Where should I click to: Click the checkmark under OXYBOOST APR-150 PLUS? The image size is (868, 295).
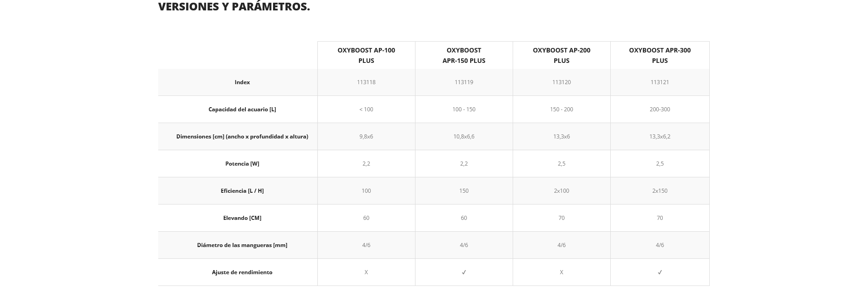coord(464,272)
